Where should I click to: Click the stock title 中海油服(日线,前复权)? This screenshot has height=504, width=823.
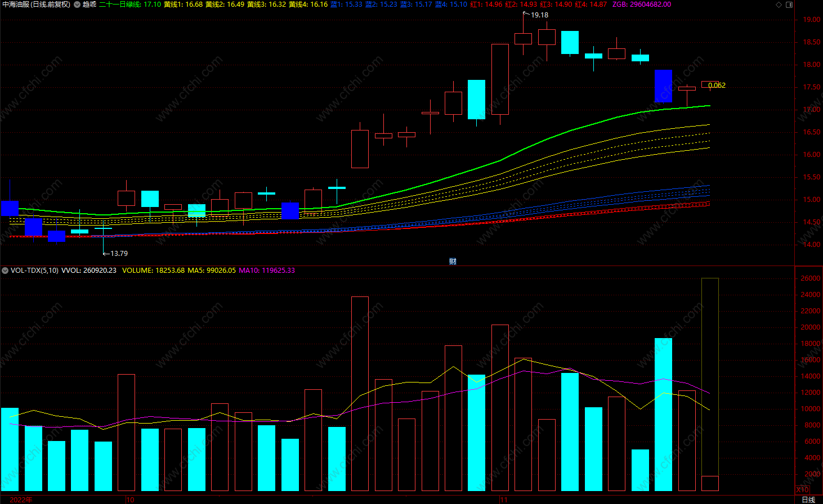37,4
